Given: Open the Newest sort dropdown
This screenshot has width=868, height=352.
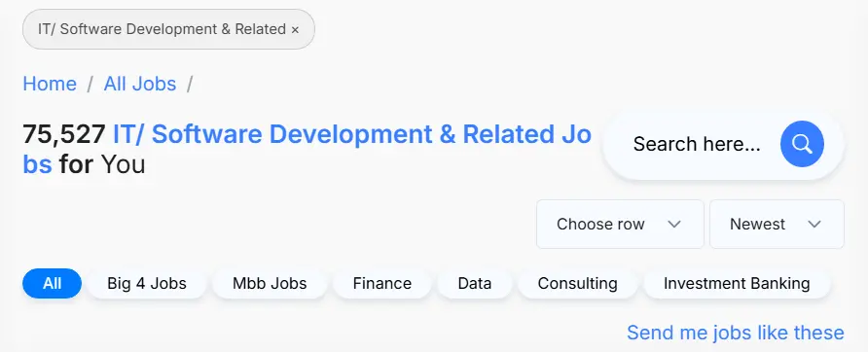Looking at the screenshot, I should [x=777, y=225].
